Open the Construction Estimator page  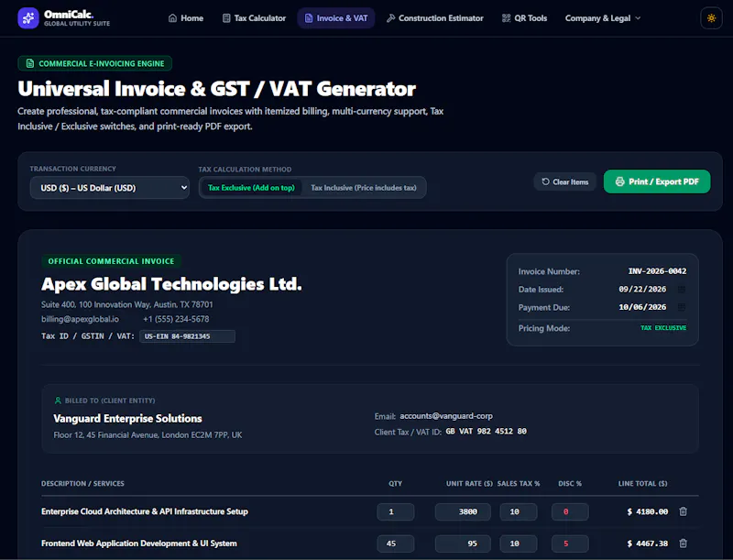tap(434, 18)
